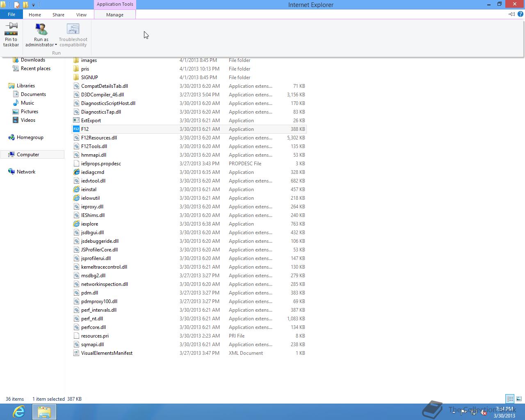The width and height of the screenshot is (525, 420).
Task: Select D3DCompiler_46.dll file name
Action: [x=103, y=95]
